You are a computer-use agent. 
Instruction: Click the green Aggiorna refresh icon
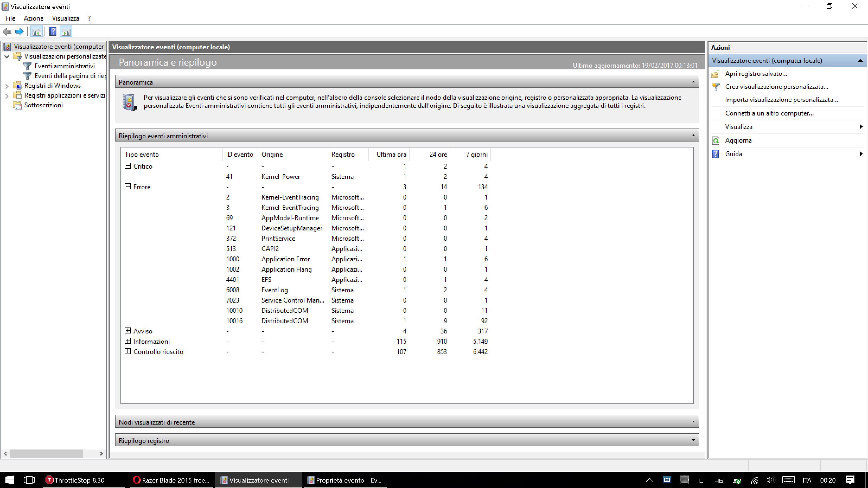[715, 140]
